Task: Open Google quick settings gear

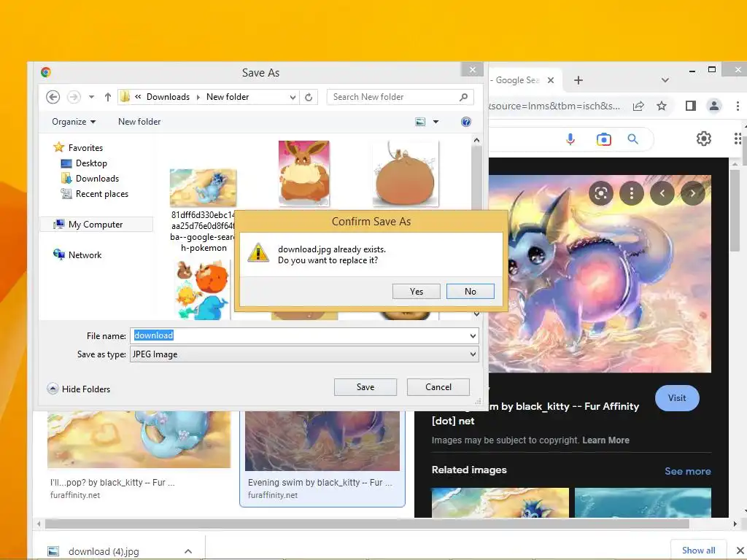Action: (x=704, y=139)
